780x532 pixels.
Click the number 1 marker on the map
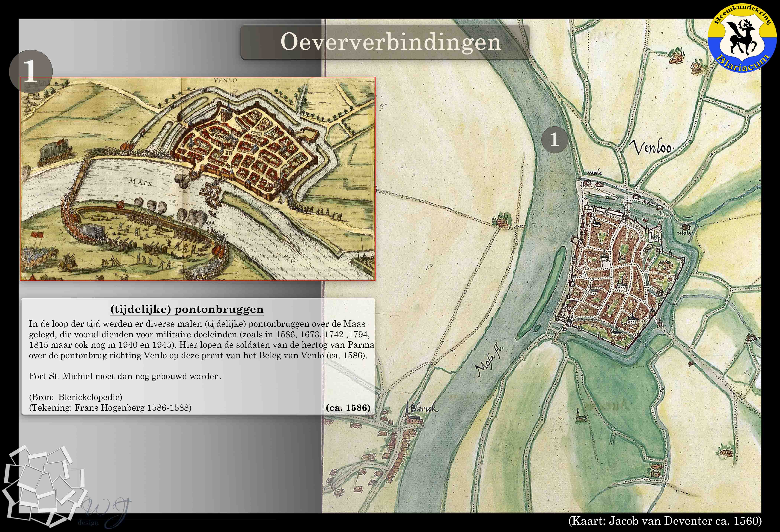[555, 140]
